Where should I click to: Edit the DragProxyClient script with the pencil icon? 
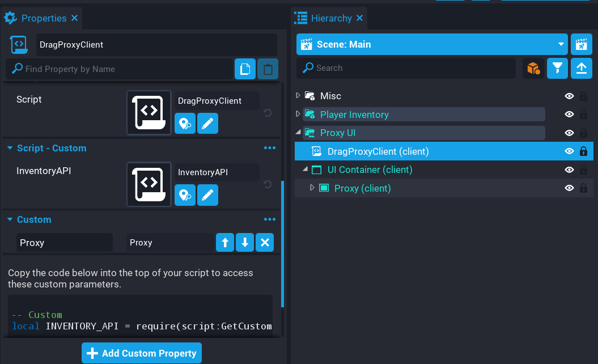click(x=207, y=123)
